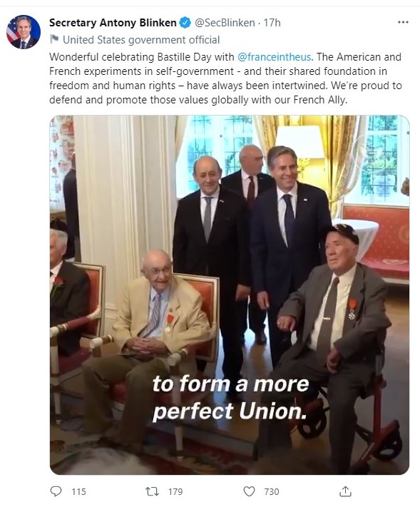Click the reply speech bubble icon
This screenshot has height=507, width=420.
point(56,491)
